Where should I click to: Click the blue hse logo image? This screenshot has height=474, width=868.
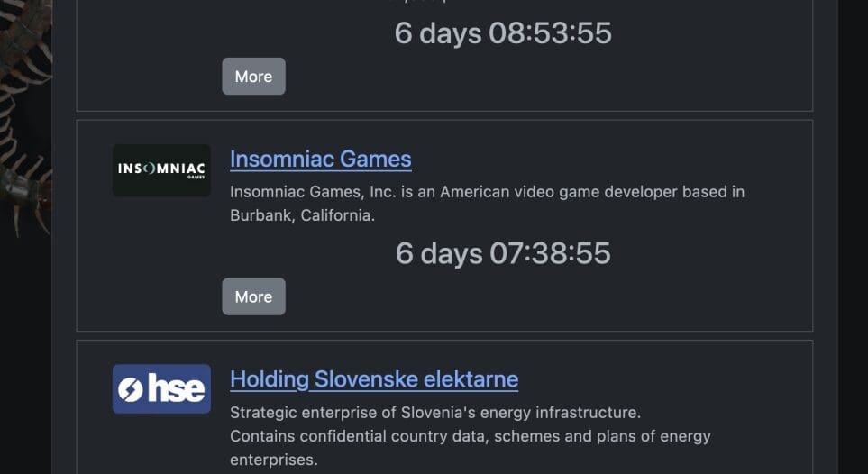[x=161, y=389]
